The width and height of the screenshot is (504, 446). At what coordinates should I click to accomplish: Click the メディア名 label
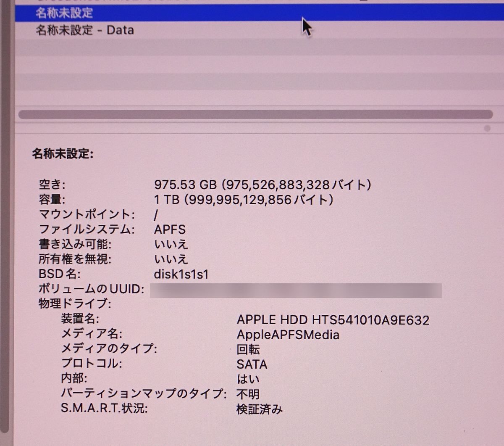[x=92, y=334]
